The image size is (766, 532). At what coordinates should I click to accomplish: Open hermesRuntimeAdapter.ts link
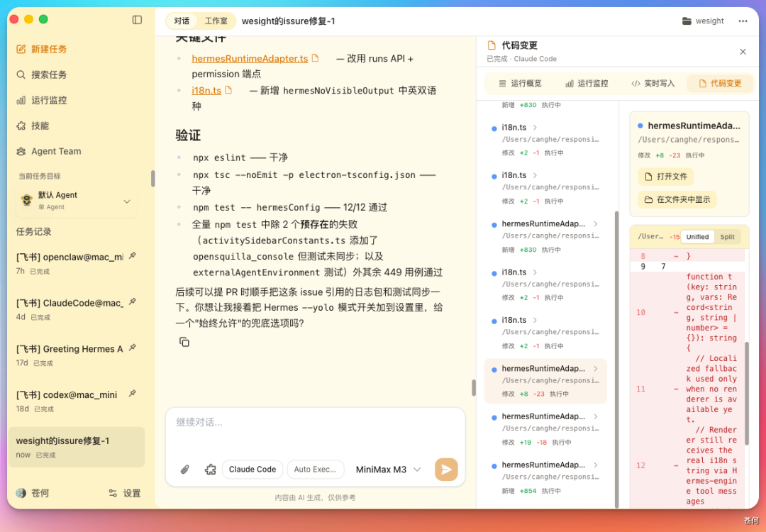click(x=250, y=59)
